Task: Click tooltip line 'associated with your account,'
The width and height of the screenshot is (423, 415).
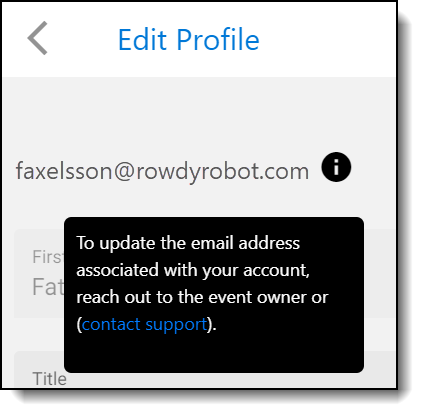Action: point(193,270)
